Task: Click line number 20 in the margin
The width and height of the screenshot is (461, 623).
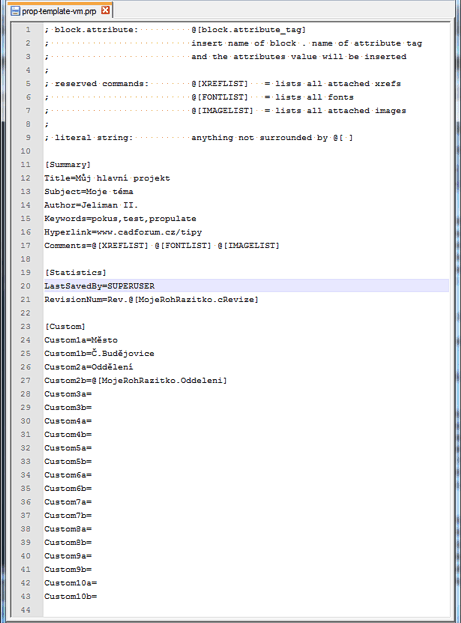Action: pos(25,286)
